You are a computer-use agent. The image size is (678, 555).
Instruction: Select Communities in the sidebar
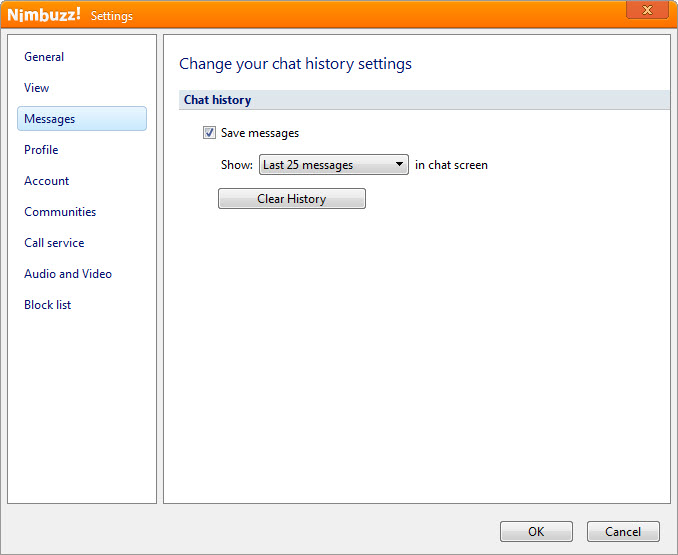[x=60, y=212]
